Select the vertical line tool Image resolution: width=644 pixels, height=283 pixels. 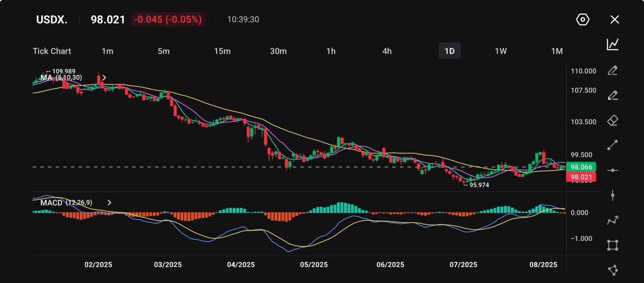612,195
